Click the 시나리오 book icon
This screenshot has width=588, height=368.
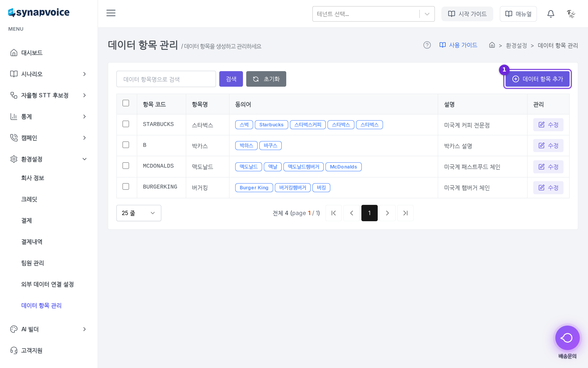coord(14,74)
